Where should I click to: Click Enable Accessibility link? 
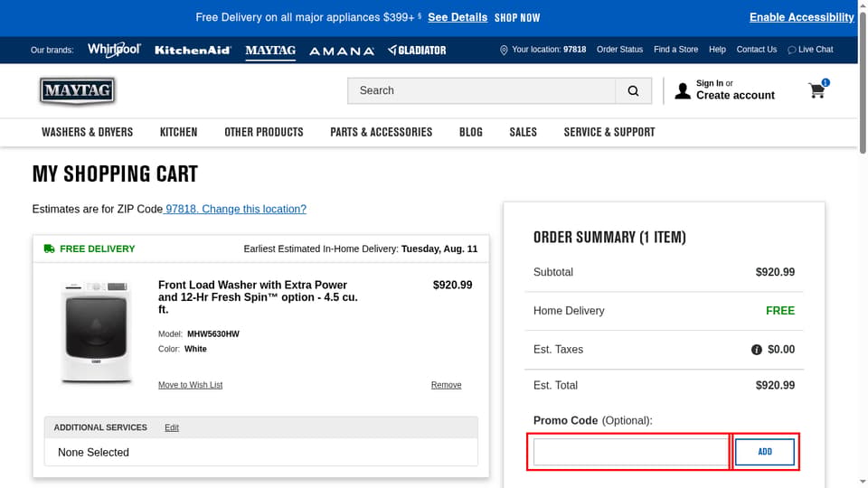click(802, 18)
